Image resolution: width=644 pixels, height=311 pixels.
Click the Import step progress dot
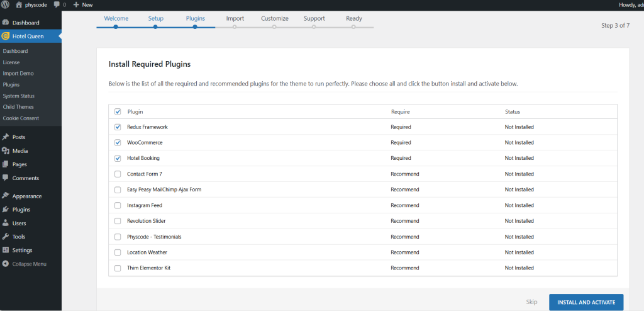tap(235, 27)
